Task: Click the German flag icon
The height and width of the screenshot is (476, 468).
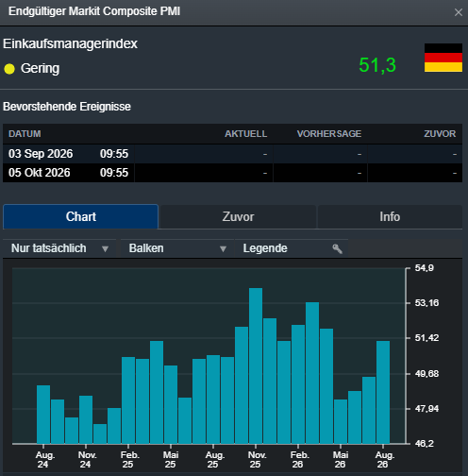Action: (x=443, y=58)
